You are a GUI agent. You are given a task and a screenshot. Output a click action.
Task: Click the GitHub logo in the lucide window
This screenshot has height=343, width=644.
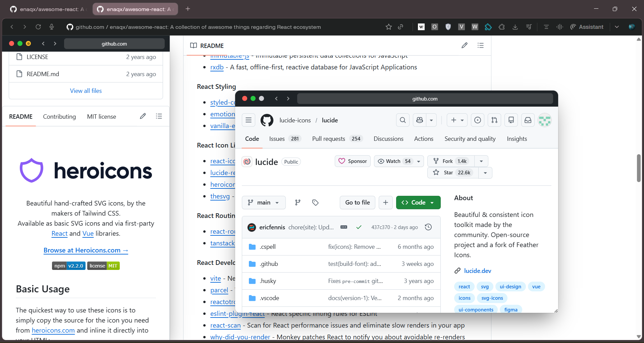(x=267, y=120)
